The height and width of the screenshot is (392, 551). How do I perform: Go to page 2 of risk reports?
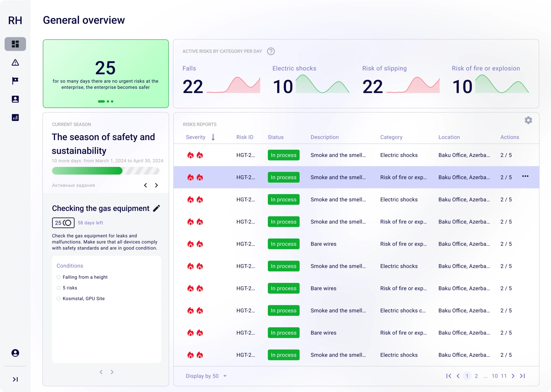476,376
